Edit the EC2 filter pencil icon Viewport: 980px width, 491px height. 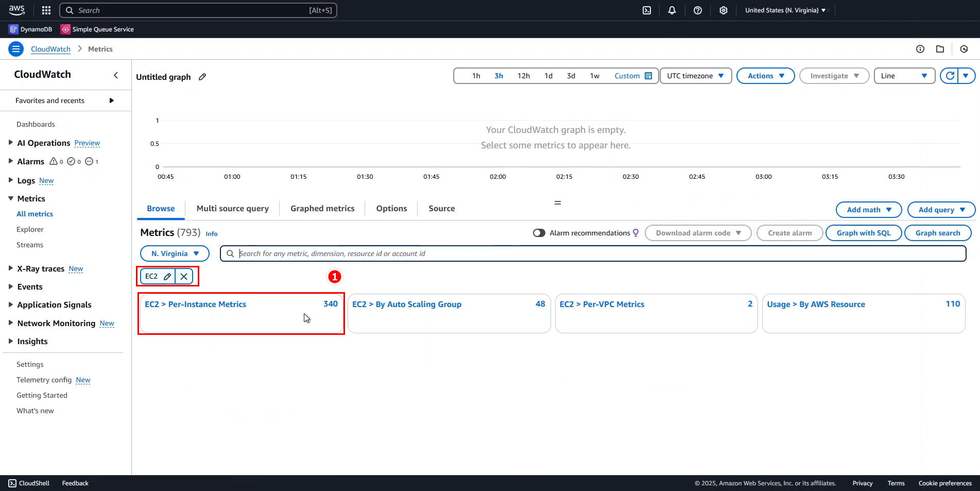(167, 277)
